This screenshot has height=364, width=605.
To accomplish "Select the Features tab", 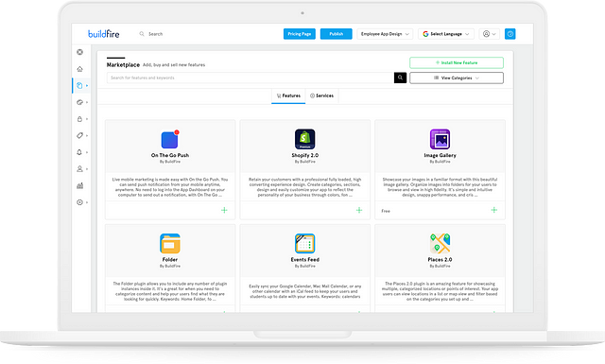I will [288, 95].
